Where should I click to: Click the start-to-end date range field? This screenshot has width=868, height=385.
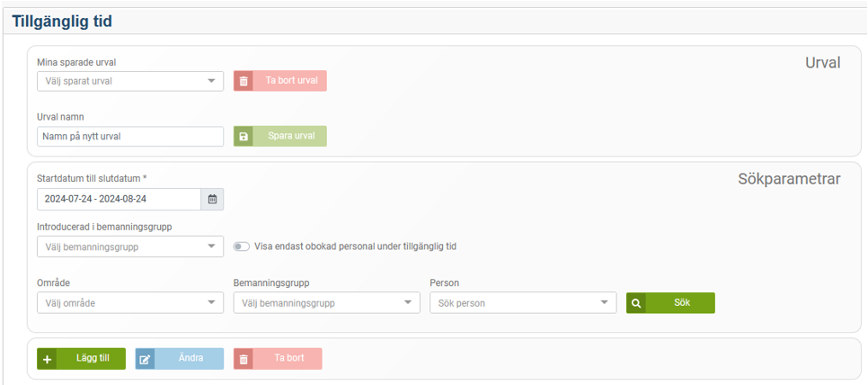(x=119, y=200)
